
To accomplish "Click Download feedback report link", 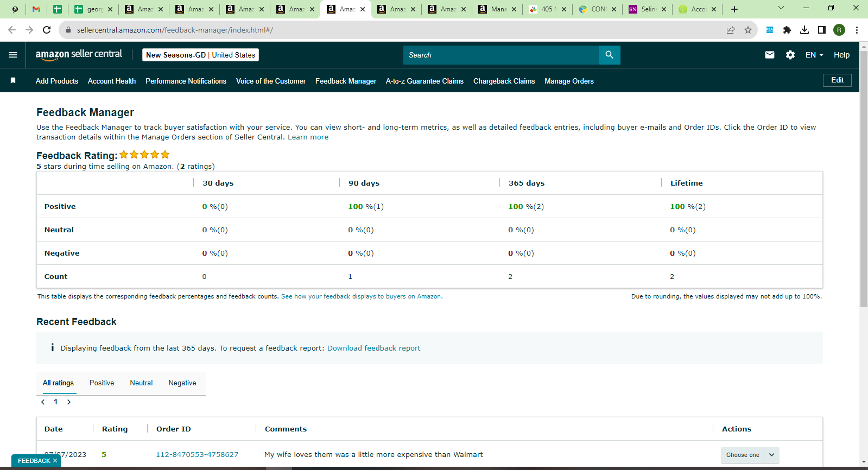I will pyautogui.click(x=373, y=348).
